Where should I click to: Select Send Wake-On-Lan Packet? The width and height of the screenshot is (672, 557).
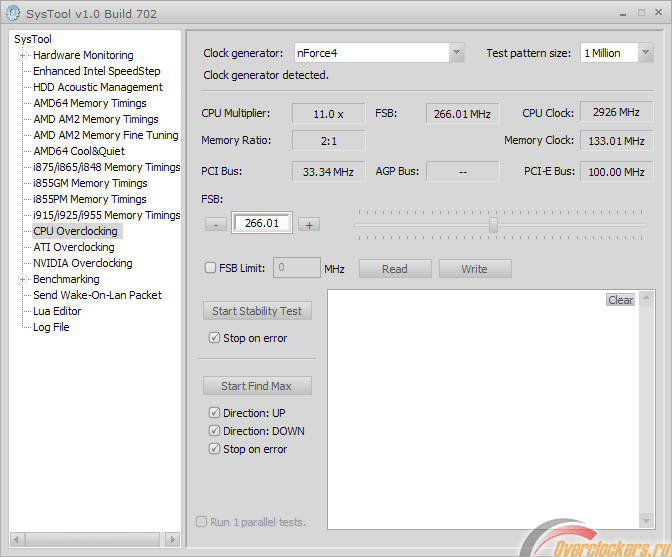(x=97, y=295)
